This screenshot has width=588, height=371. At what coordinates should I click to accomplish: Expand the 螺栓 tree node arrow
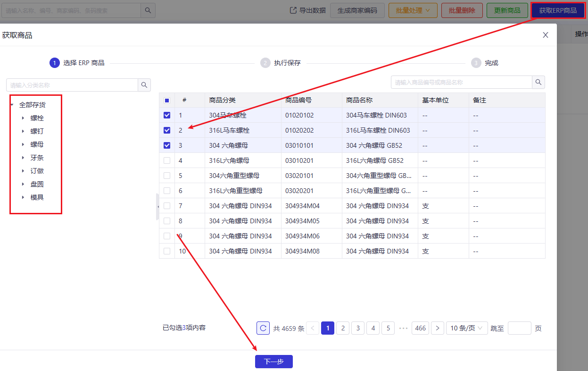point(23,118)
